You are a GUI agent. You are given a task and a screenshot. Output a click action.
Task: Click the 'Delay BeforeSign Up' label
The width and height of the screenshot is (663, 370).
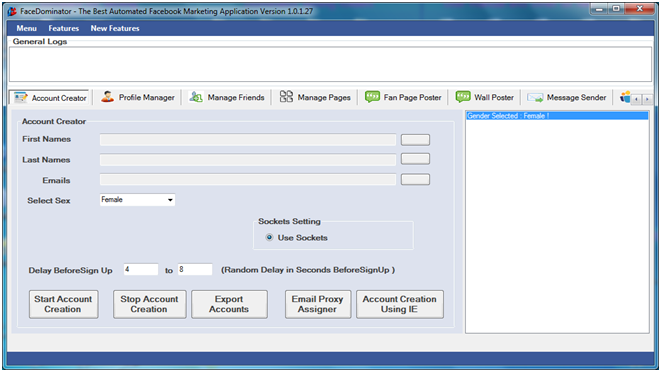[70, 270]
